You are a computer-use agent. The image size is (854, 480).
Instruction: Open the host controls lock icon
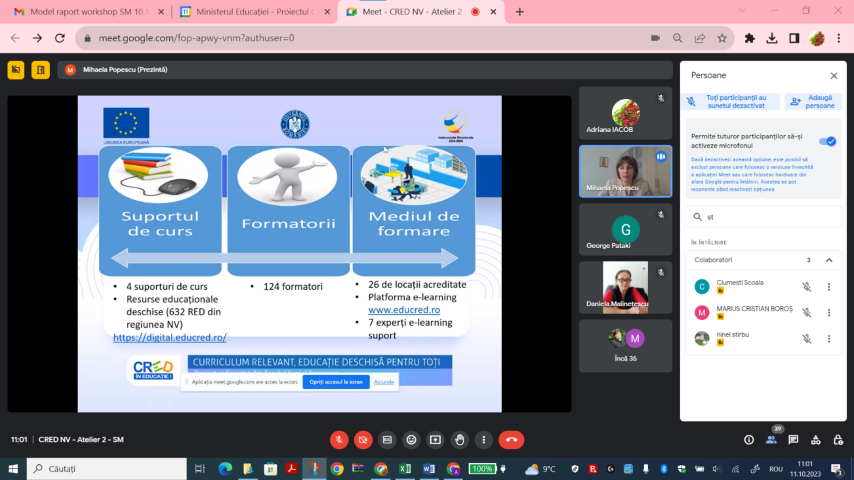tap(837, 440)
